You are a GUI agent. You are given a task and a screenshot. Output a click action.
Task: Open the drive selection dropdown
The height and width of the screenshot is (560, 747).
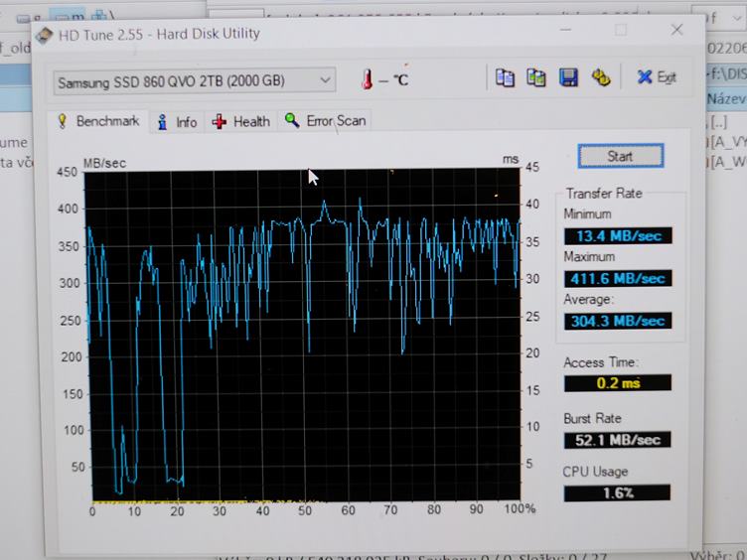tap(195, 81)
